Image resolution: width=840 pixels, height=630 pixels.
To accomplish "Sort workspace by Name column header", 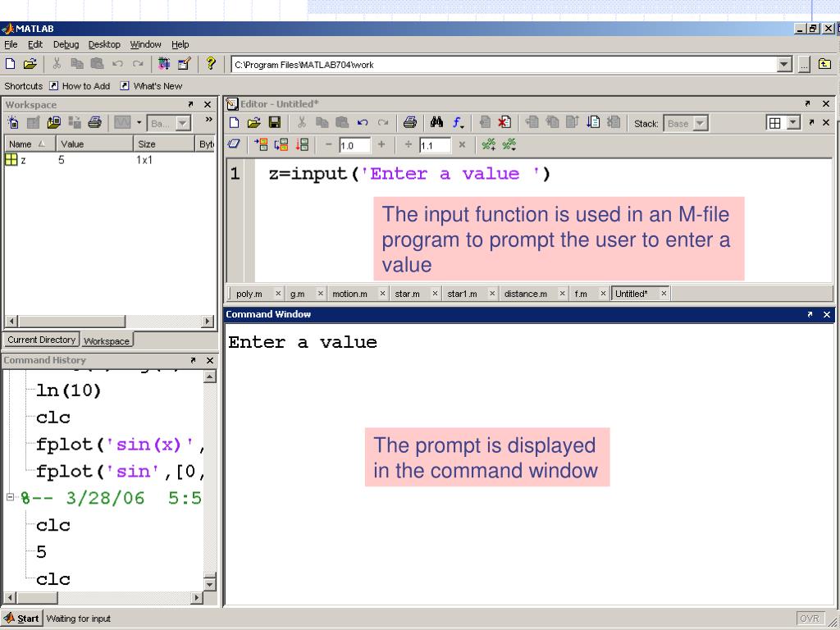I will coord(30,144).
